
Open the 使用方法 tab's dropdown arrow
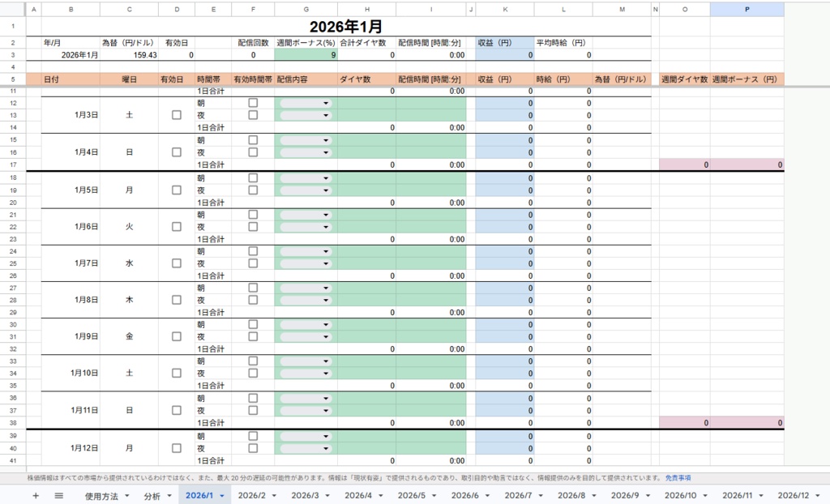pos(127,496)
